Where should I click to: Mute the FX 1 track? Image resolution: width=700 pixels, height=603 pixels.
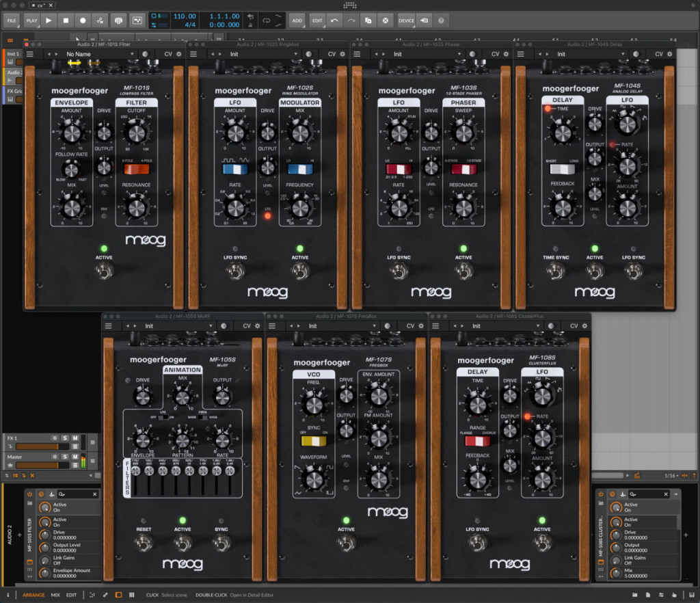(x=75, y=437)
